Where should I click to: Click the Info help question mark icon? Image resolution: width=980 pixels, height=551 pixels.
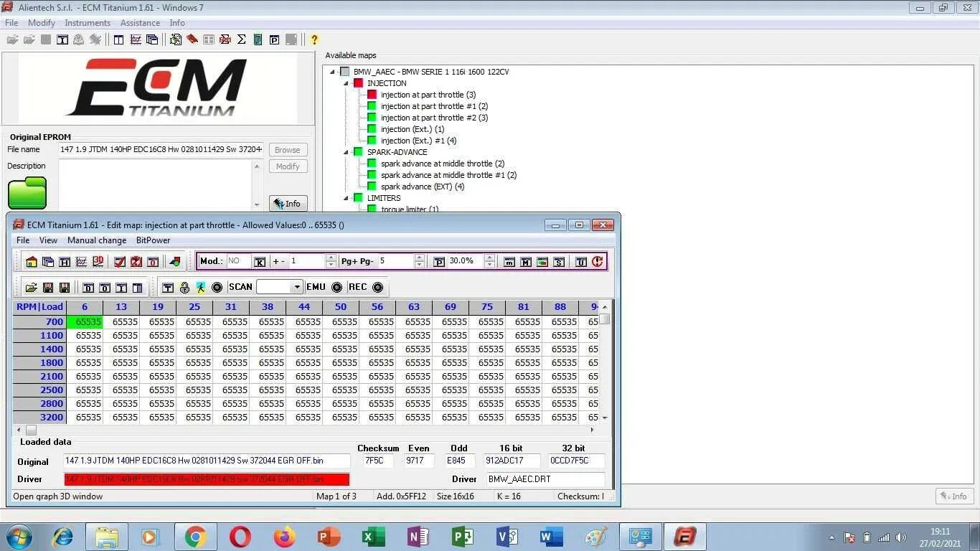point(314,39)
